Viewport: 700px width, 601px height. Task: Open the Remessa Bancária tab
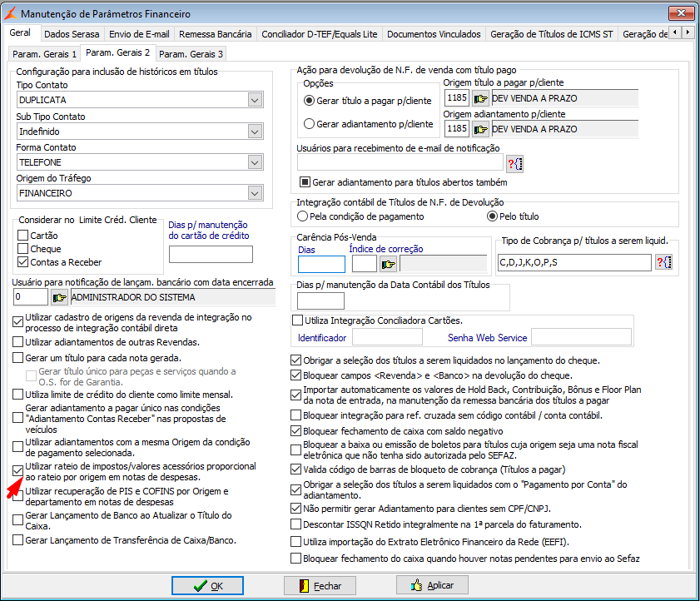[216, 34]
